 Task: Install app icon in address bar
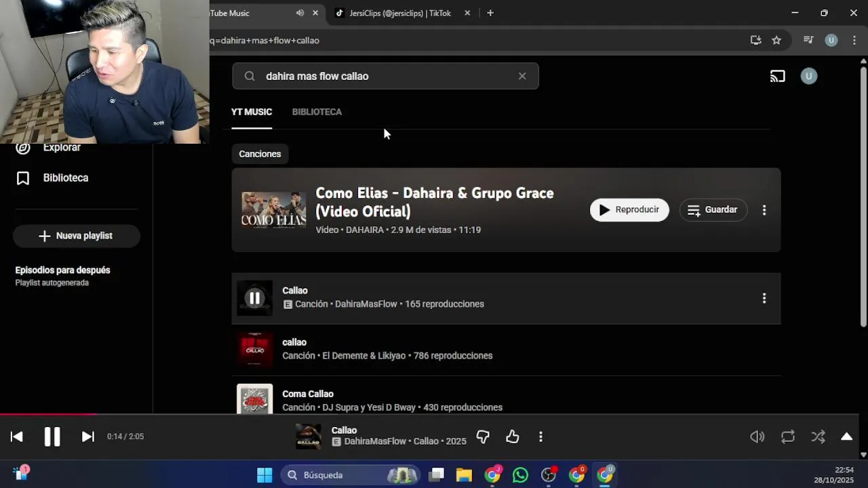point(756,40)
